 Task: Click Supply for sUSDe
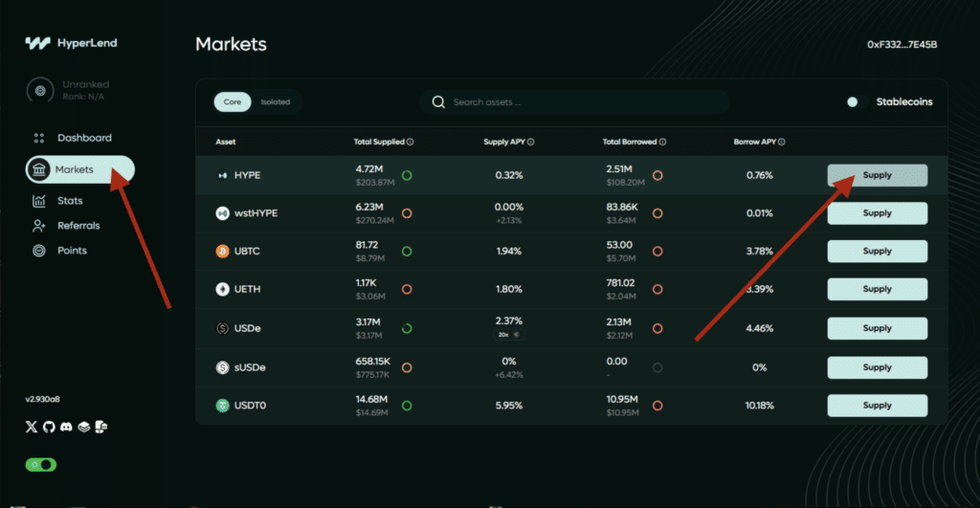pos(878,367)
